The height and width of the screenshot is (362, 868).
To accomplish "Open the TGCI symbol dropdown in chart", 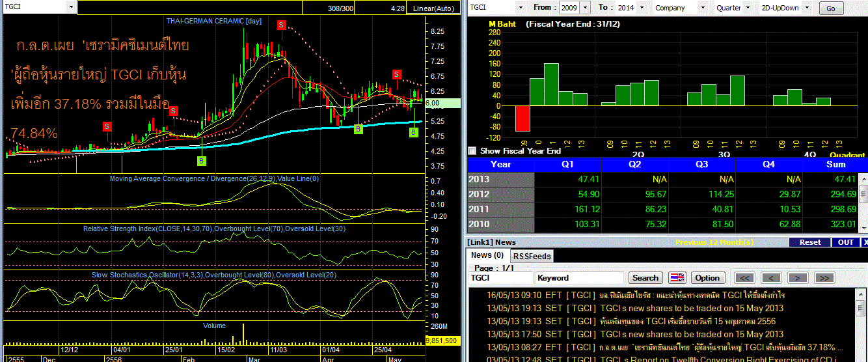I will [71, 7].
